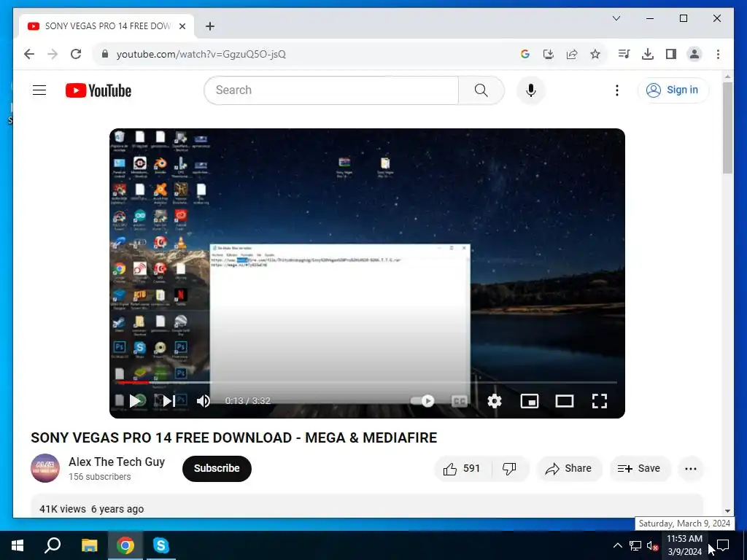The width and height of the screenshot is (747, 560).
Task: Share the video
Action: [569, 469]
